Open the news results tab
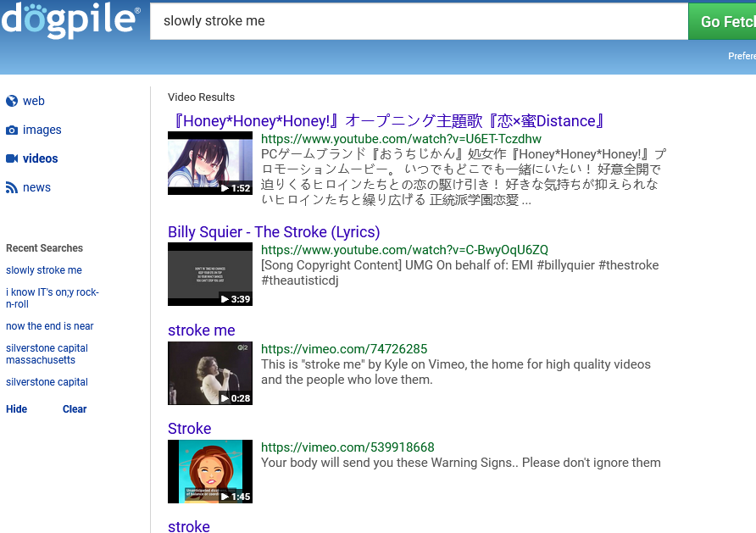This screenshot has height=533, width=756. (x=36, y=187)
